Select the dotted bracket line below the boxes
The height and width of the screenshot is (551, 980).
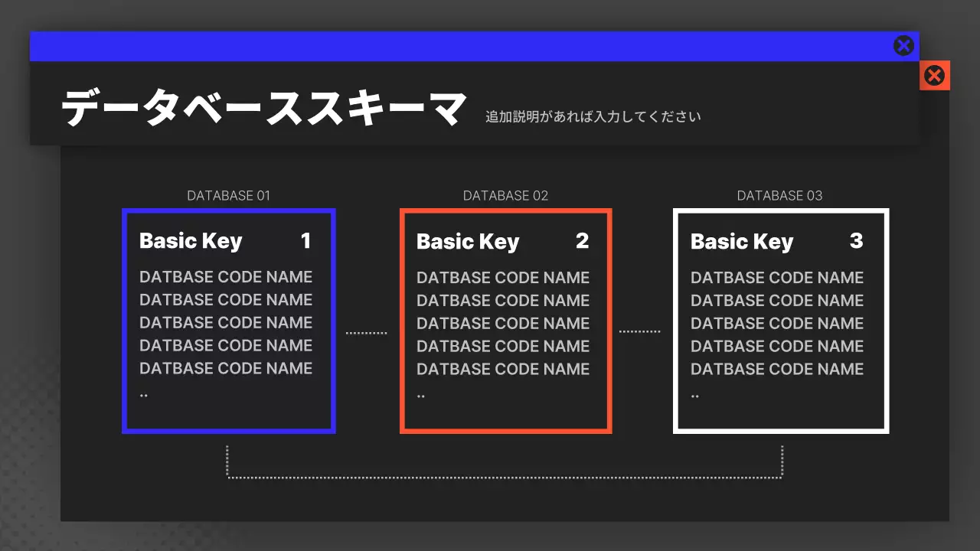tap(505, 478)
